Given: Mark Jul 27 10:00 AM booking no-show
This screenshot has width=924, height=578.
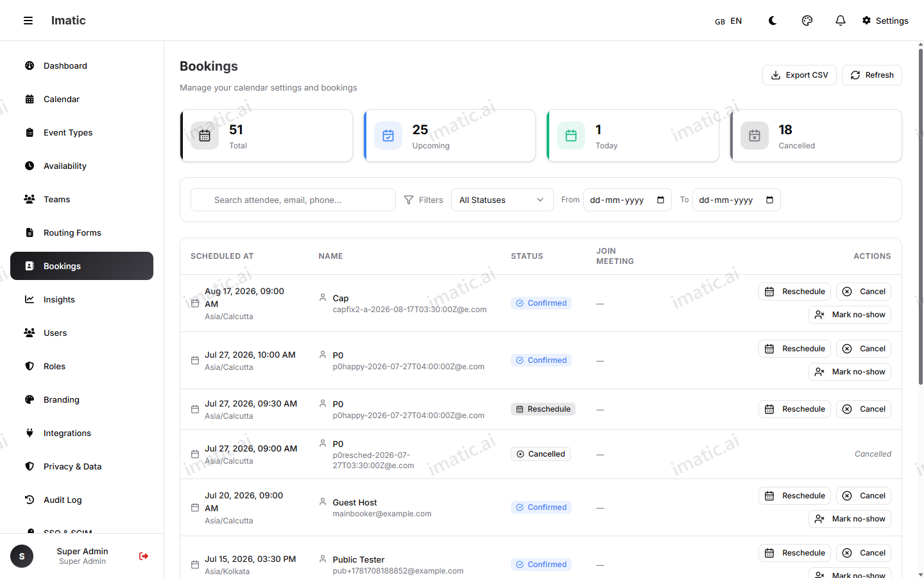Looking at the screenshot, I should (850, 372).
